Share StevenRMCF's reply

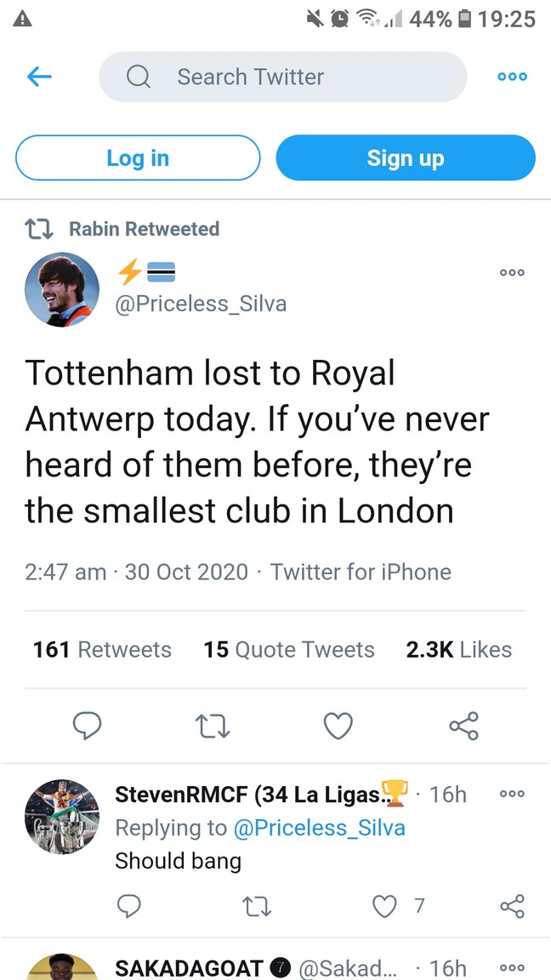tap(512, 907)
